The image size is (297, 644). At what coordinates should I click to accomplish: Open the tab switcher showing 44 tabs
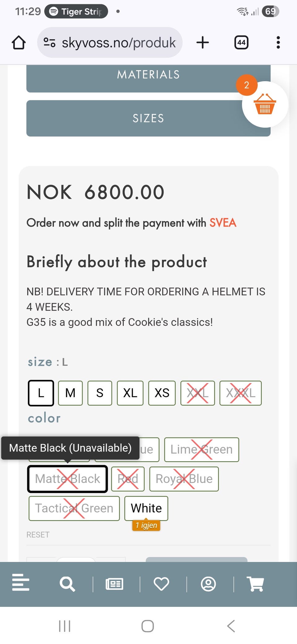(x=241, y=42)
